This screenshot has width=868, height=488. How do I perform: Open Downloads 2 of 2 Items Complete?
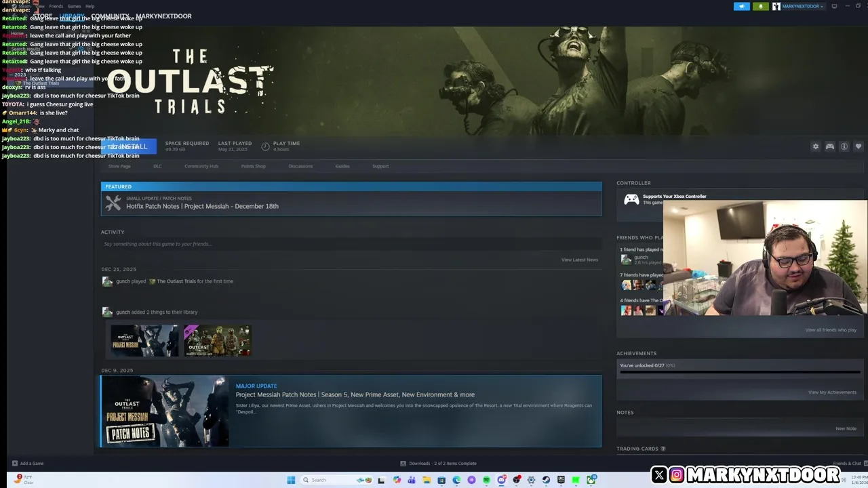click(x=443, y=464)
